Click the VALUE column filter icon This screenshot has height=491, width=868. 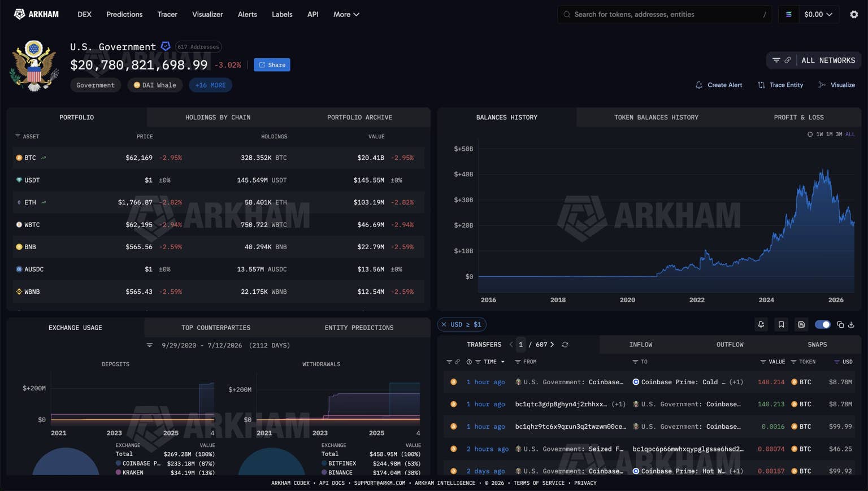tap(763, 362)
